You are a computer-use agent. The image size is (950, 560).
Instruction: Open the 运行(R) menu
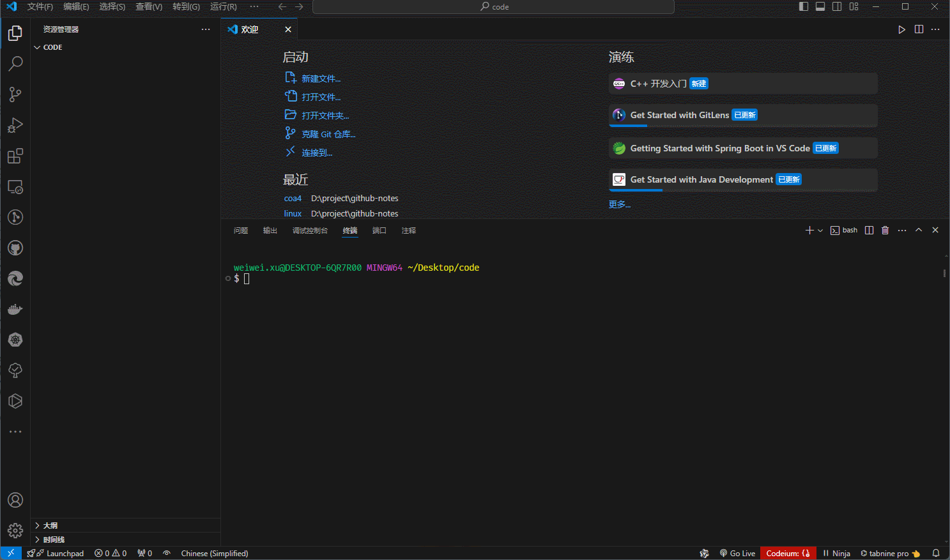[222, 7]
